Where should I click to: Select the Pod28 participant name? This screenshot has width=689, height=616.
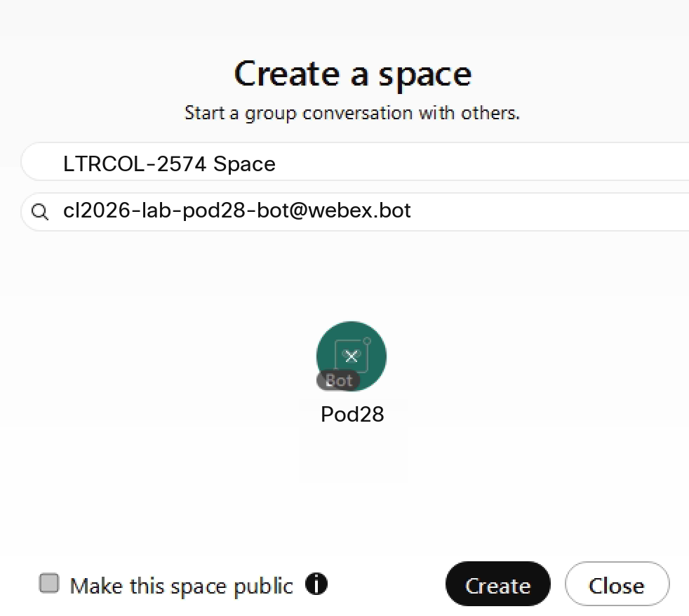coord(352,415)
